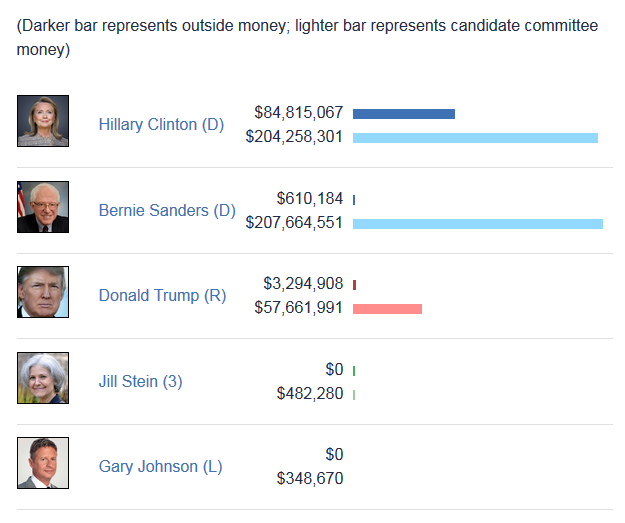Click Jill Stein's photo thumbnail
This screenshot has height=523, width=625.
[x=43, y=378]
